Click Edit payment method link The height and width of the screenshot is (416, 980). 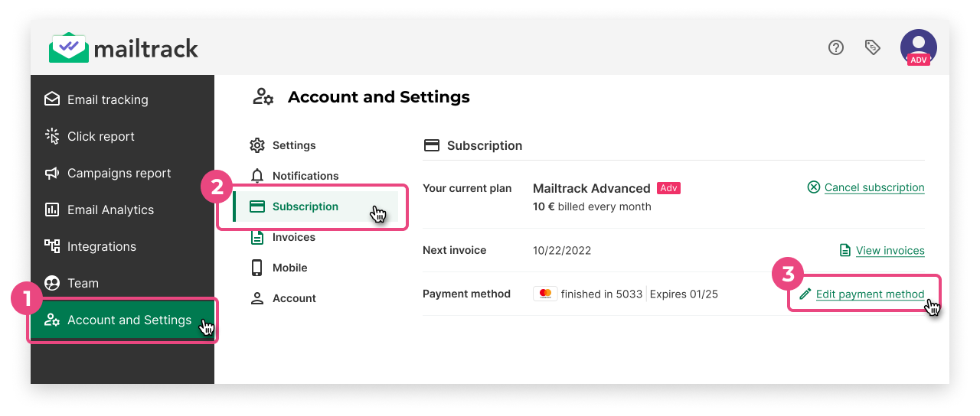click(870, 294)
